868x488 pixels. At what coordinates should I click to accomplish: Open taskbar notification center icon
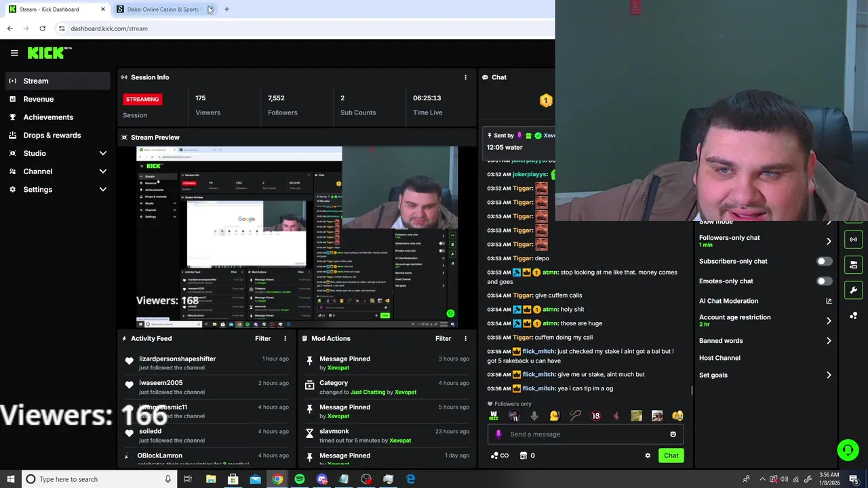[x=853, y=479]
